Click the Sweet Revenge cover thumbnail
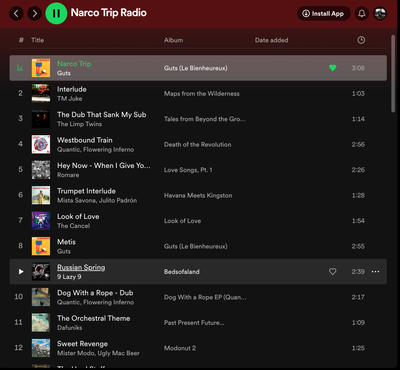The width and height of the screenshot is (400, 370). pyautogui.click(x=41, y=348)
